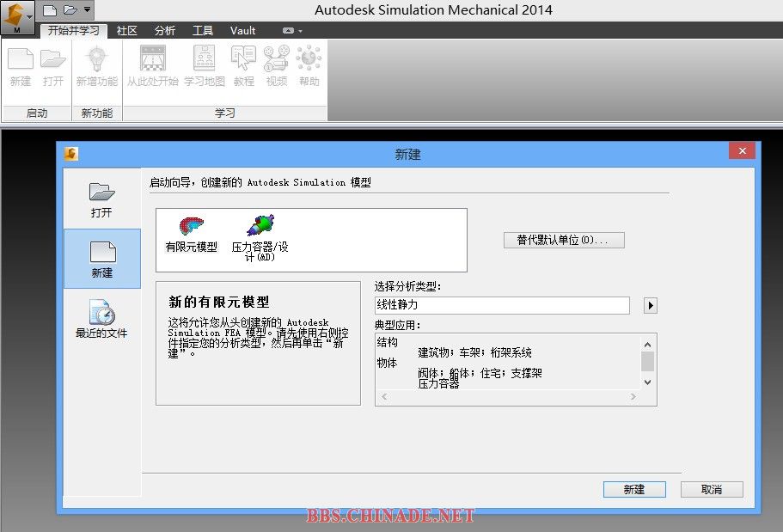The height and width of the screenshot is (532, 783).
Task: Switch to the 社区 ribbon tab
Action: pos(127,30)
